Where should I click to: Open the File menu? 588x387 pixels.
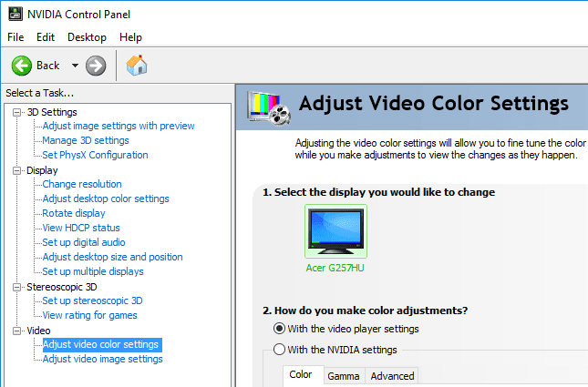15,37
